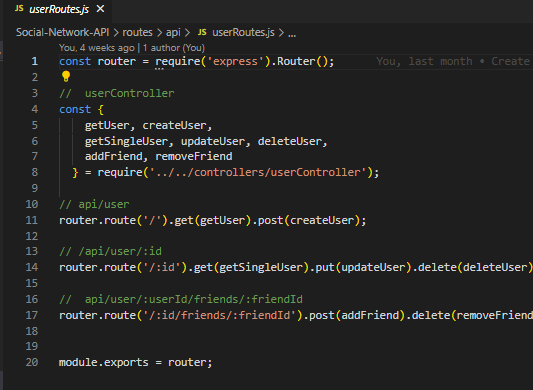Viewport: 533px width, 390px height.
Task: Click 'You, 4 weeks ago' CodeLens
Action: point(97,48)
